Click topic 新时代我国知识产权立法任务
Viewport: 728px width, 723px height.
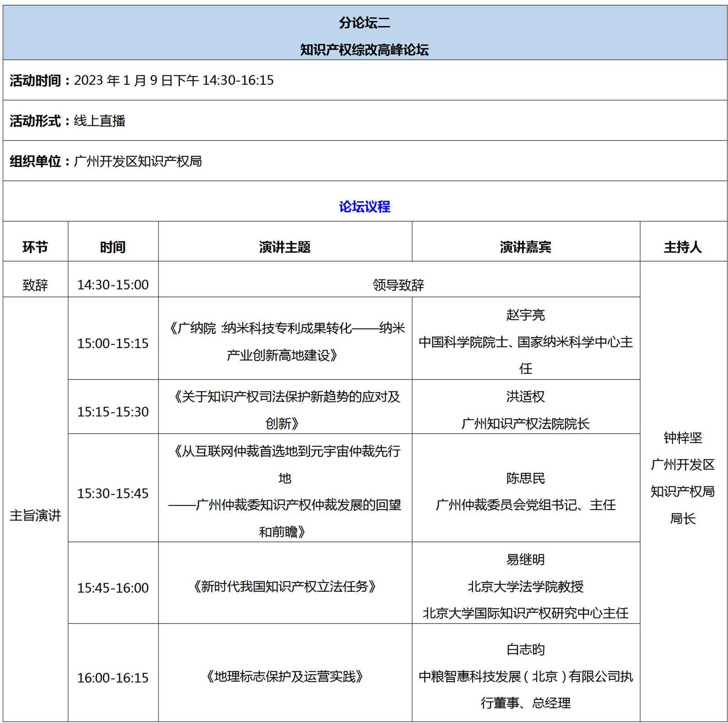pos(285,586)
